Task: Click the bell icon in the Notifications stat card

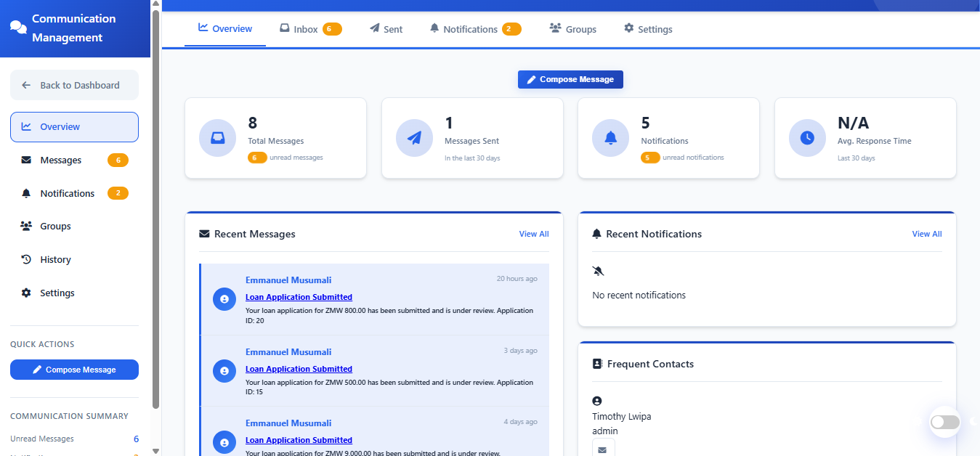Action: (610, 138)
